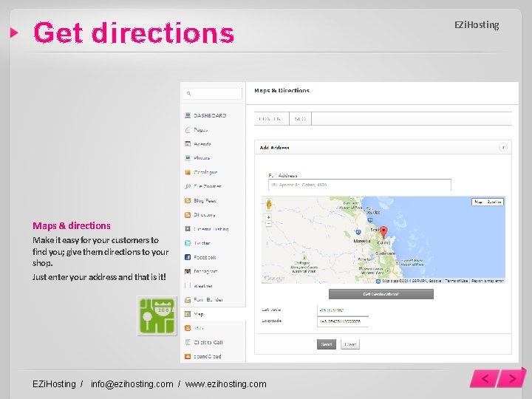Open the Form Builder icon

(x=188, y=300)
